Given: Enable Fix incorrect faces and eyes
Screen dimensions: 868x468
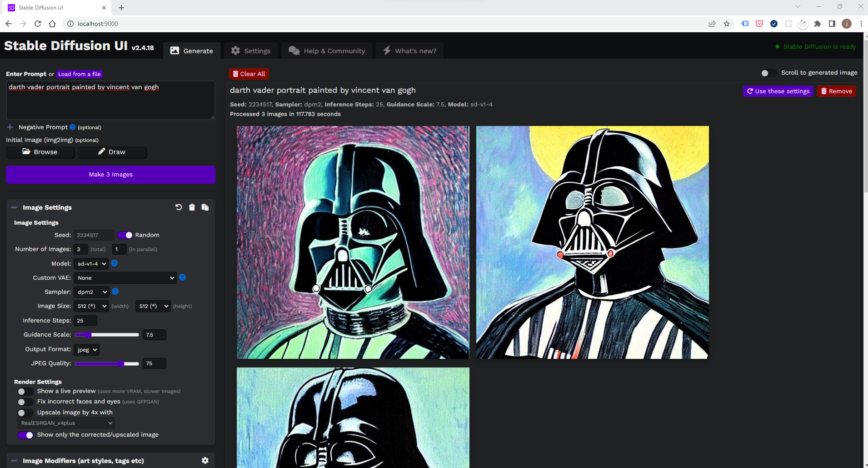Looking at the screenshot, I should tap(25, 402).
